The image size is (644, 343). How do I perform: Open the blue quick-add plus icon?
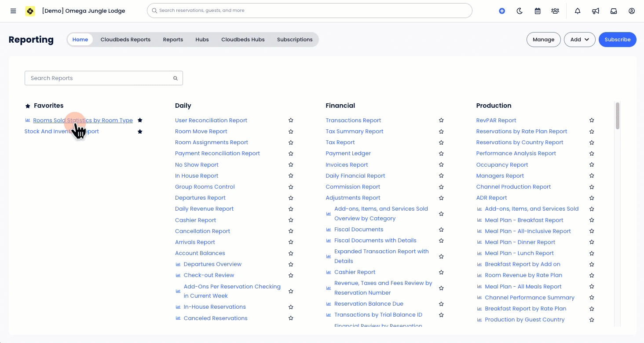point(502,11)
